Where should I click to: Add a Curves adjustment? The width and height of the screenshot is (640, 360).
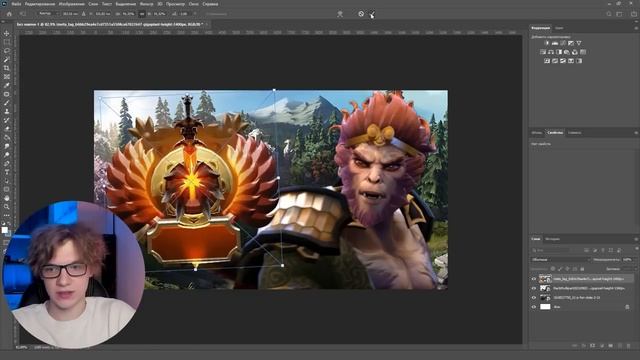[x=563, y=43]
